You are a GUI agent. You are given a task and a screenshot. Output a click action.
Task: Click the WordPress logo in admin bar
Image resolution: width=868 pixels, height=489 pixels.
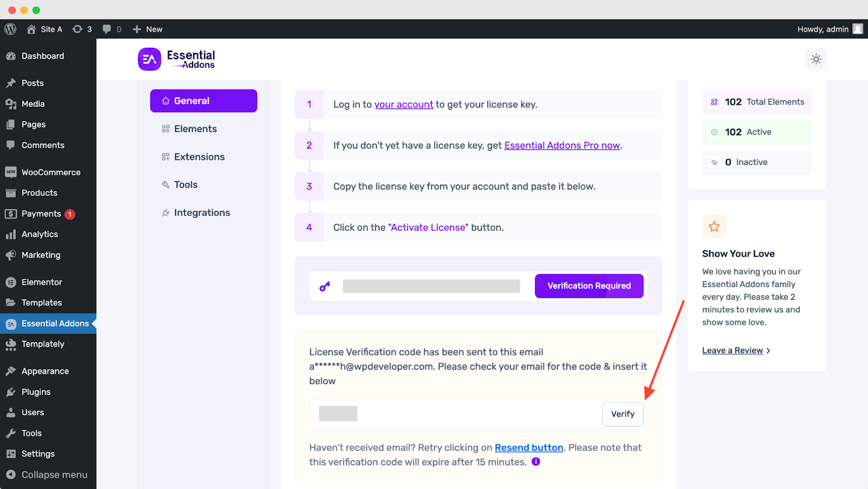pos(10,29)
